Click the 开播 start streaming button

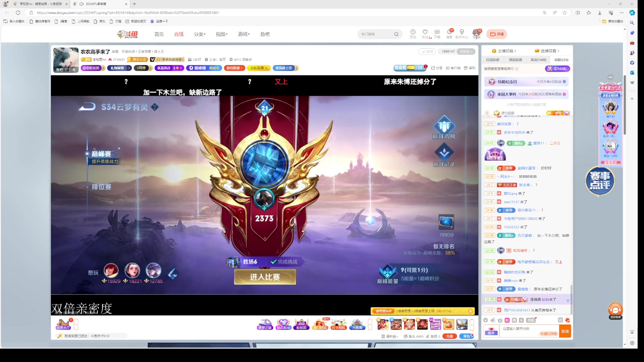(497, 34)
